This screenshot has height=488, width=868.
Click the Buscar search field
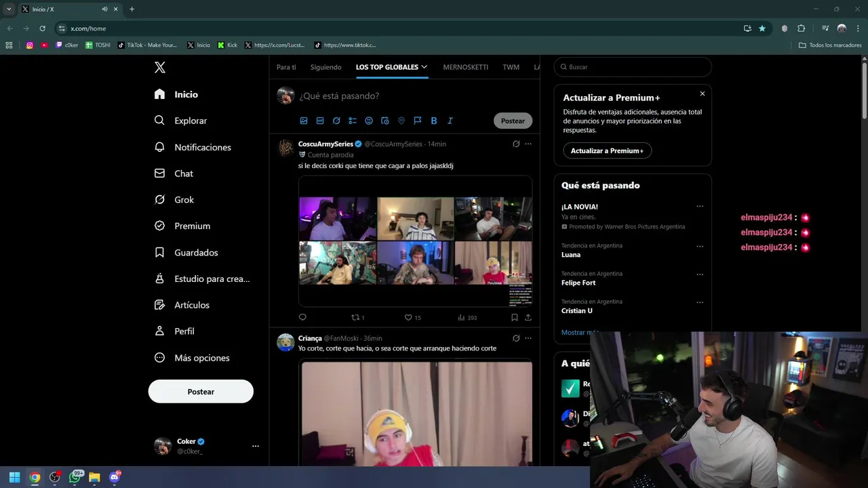pos(633,67)
